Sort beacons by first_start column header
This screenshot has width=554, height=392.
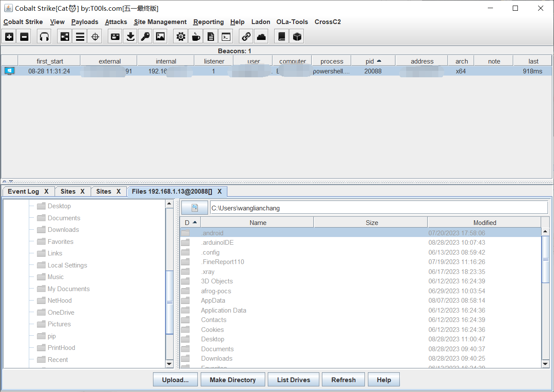pos(49,61)
